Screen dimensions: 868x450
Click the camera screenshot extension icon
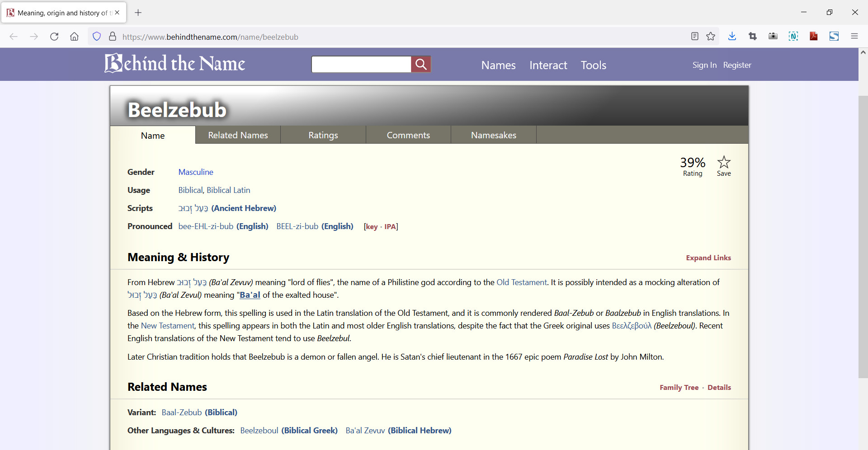click(x=773, y=37)
